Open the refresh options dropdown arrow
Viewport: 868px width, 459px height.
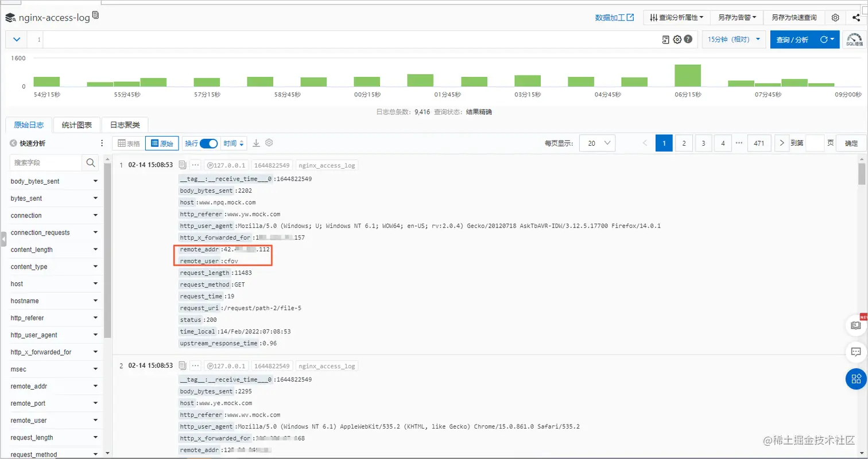832,40
